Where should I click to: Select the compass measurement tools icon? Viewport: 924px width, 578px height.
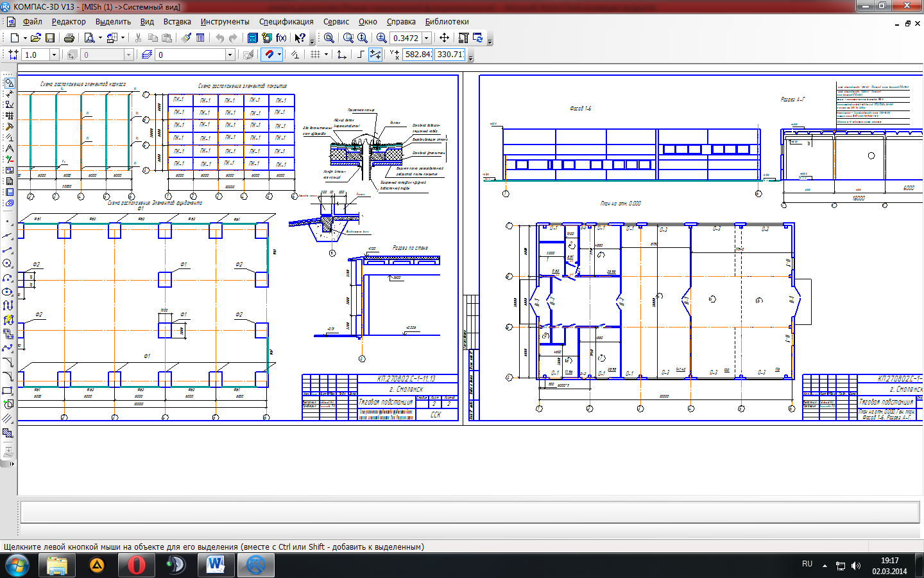(9, 148)
